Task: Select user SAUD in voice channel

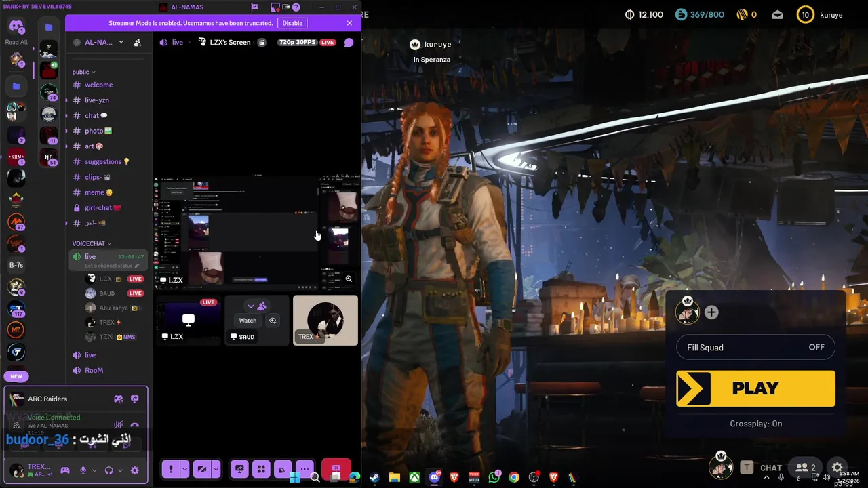Action: click(x=114, y=293)
